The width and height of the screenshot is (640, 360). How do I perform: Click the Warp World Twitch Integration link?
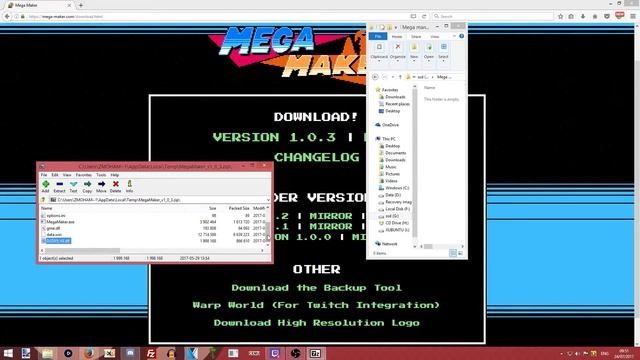[x=316, y=305]
